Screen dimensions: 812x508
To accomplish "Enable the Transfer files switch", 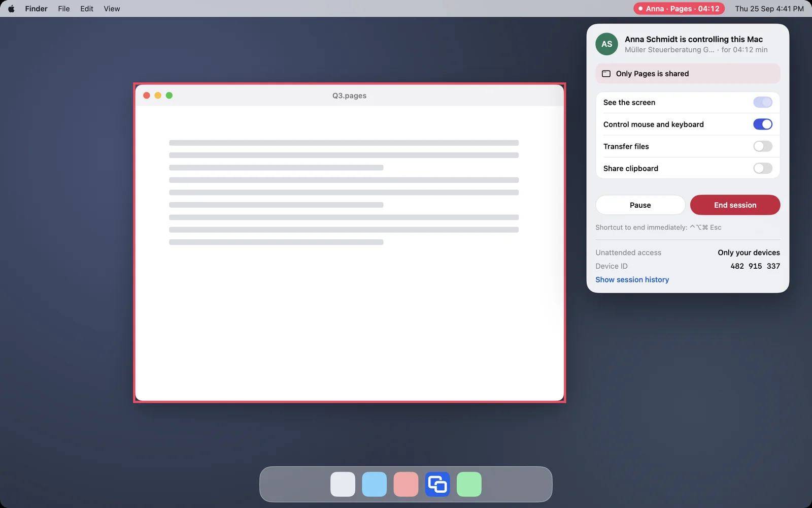I will tap(763, 146).
